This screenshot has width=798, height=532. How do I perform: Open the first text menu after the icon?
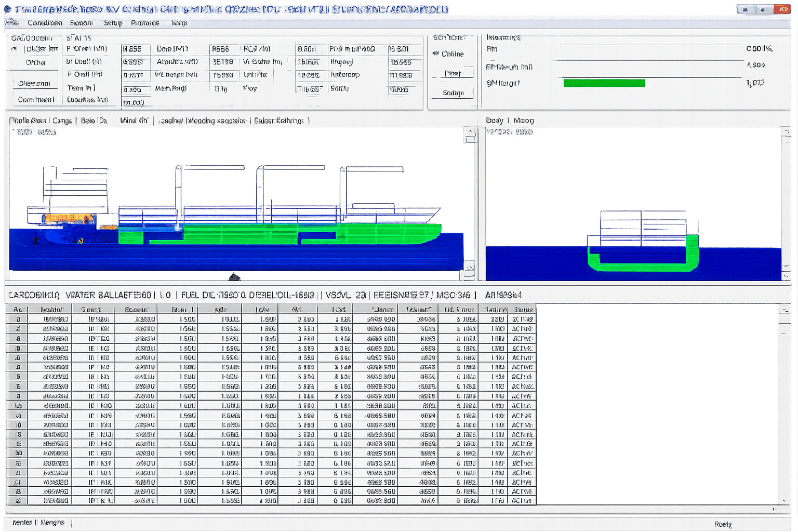[45, 23]
